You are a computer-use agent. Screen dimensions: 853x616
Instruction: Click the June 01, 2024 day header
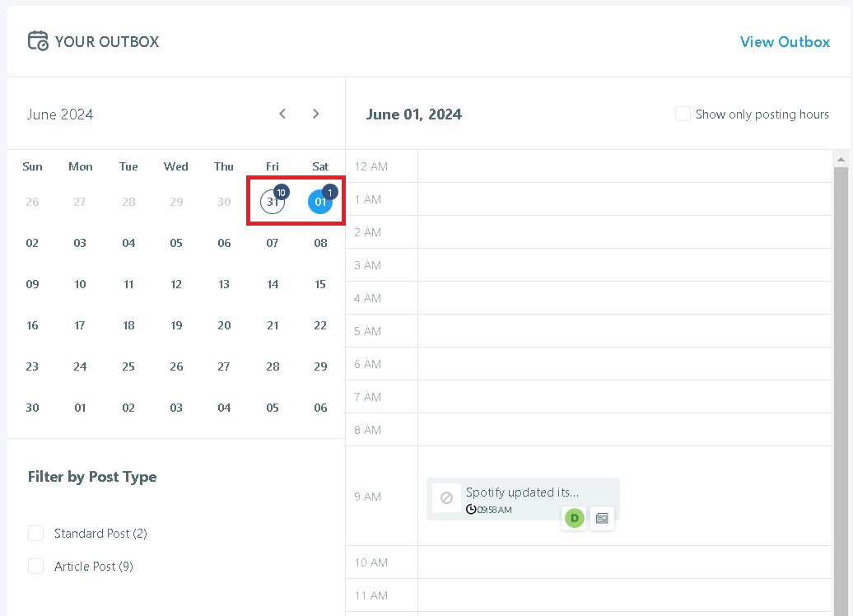(x=414, y=114)
